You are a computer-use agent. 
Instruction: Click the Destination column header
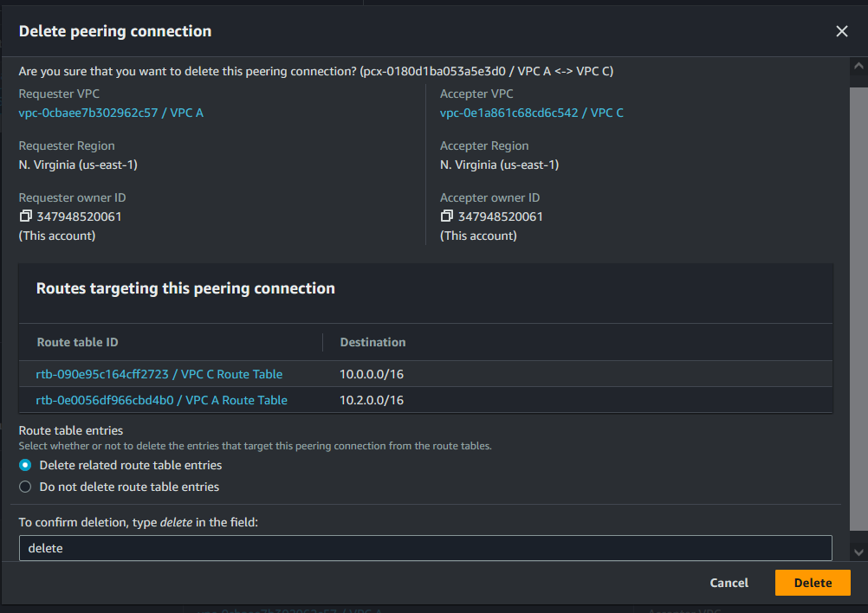click(372, 342)
